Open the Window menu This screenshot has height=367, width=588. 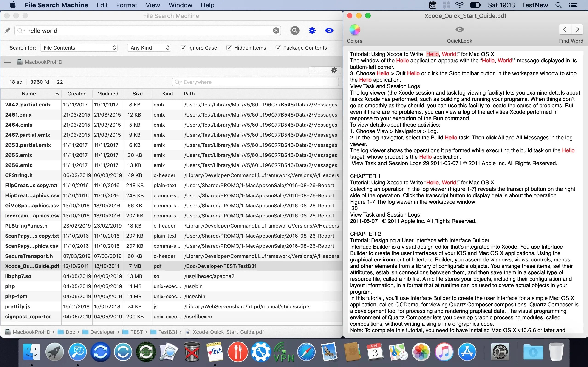pos(180,5)
